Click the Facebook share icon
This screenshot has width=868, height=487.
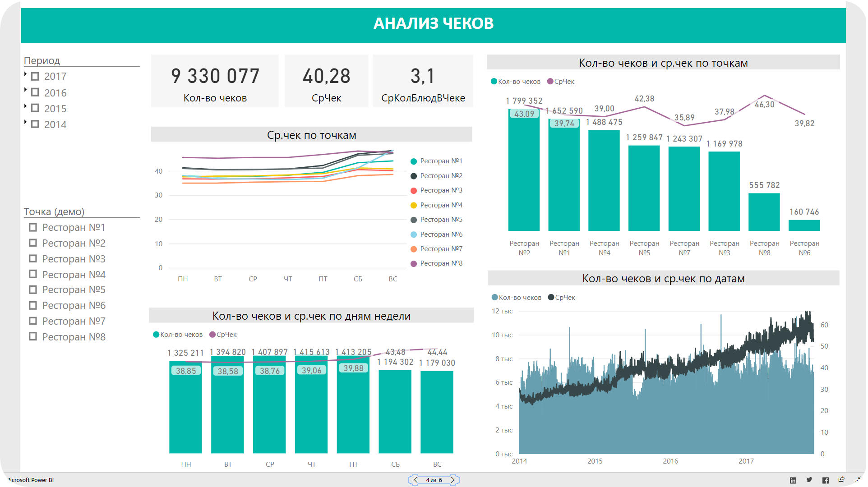825,480
